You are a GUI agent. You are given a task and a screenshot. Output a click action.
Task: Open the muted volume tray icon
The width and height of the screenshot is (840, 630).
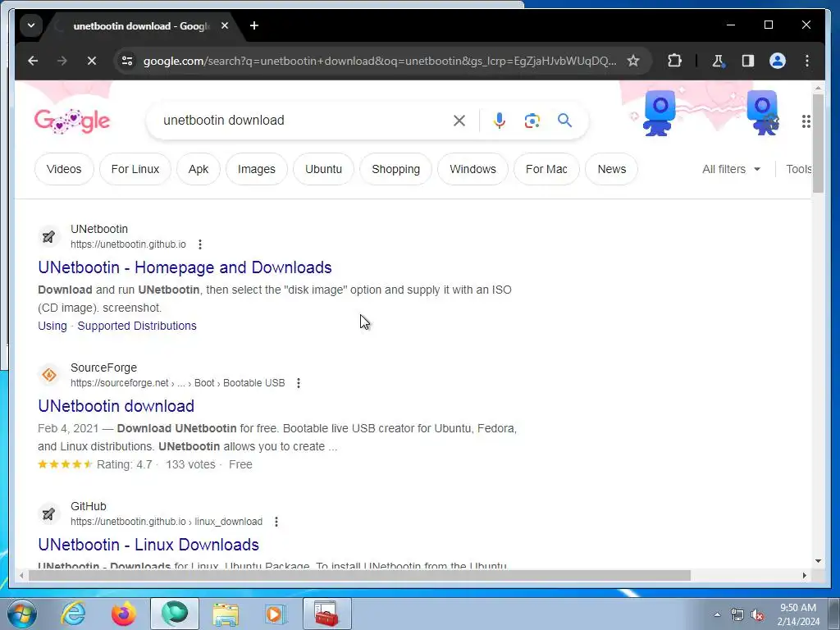coord(757,615)
